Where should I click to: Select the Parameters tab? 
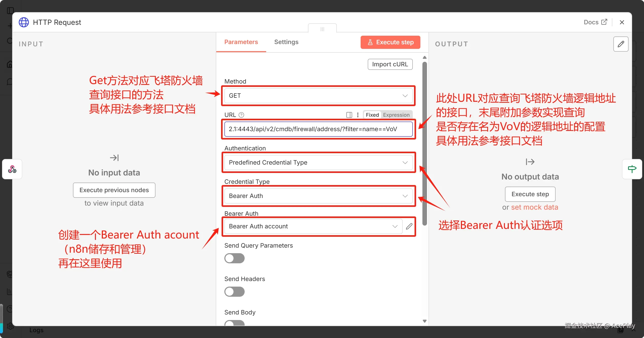241,42
